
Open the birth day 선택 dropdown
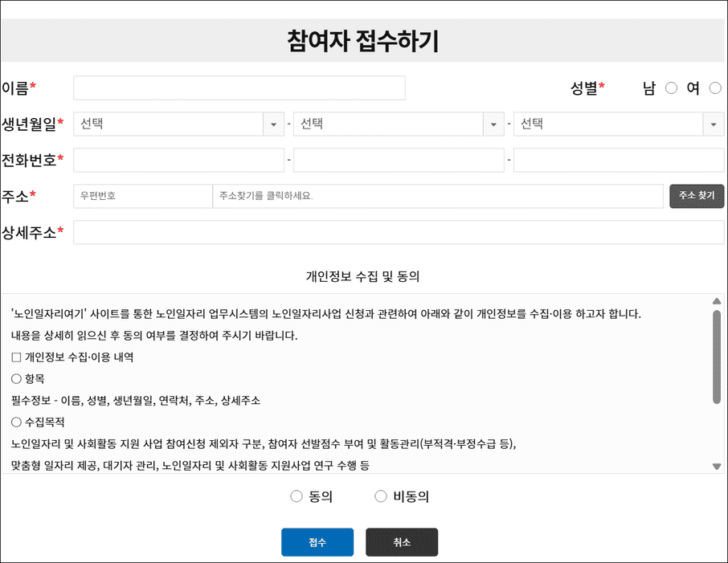coord(616,124)
